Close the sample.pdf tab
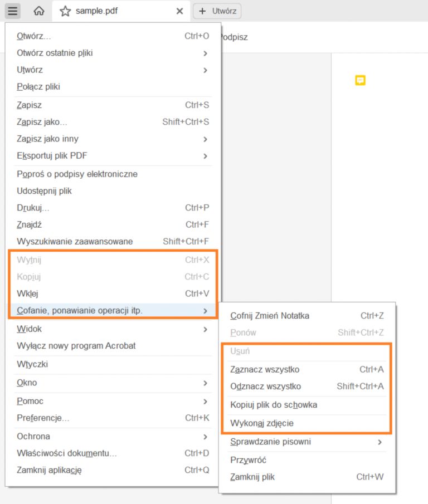Screen dimensions: 428x504 (x=179, y=11)
